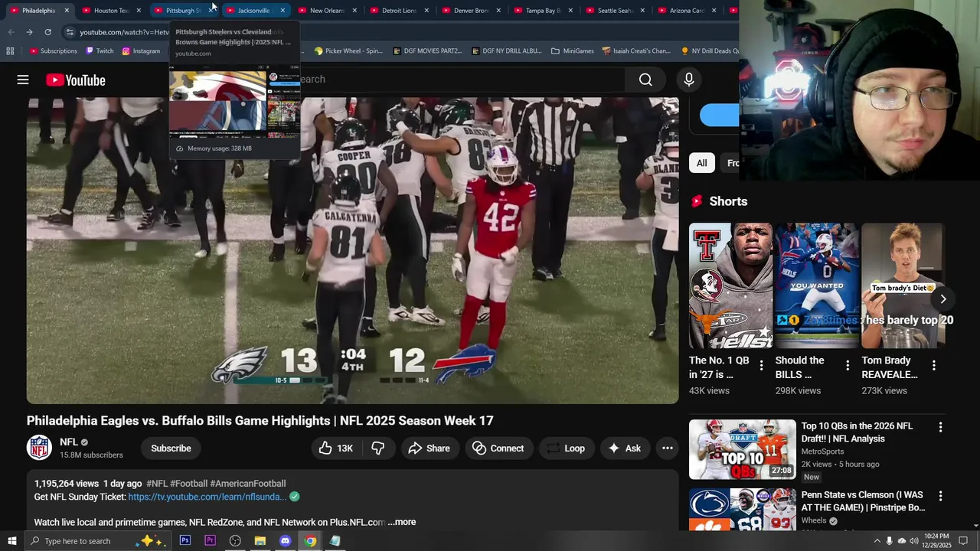The image size is (980, 551).
Task: Switch to the Detroit Lions browser tab
Action: [x=398, y=11]
